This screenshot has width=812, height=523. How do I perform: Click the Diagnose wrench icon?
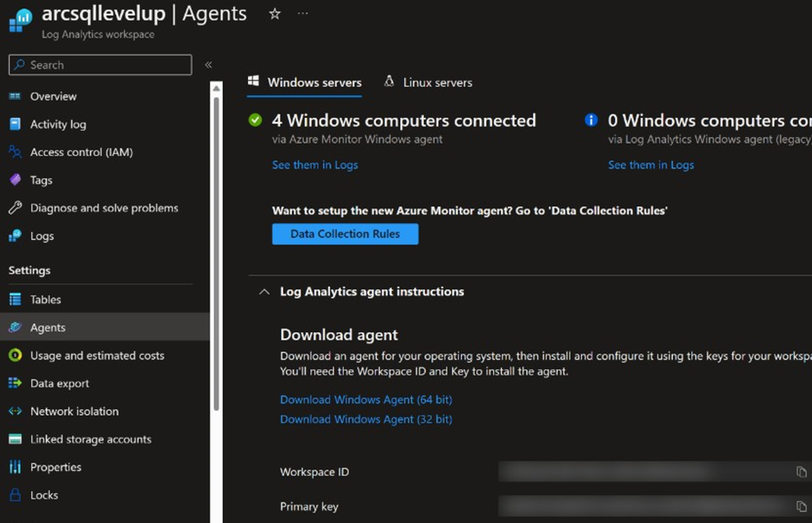pos(15,208)
